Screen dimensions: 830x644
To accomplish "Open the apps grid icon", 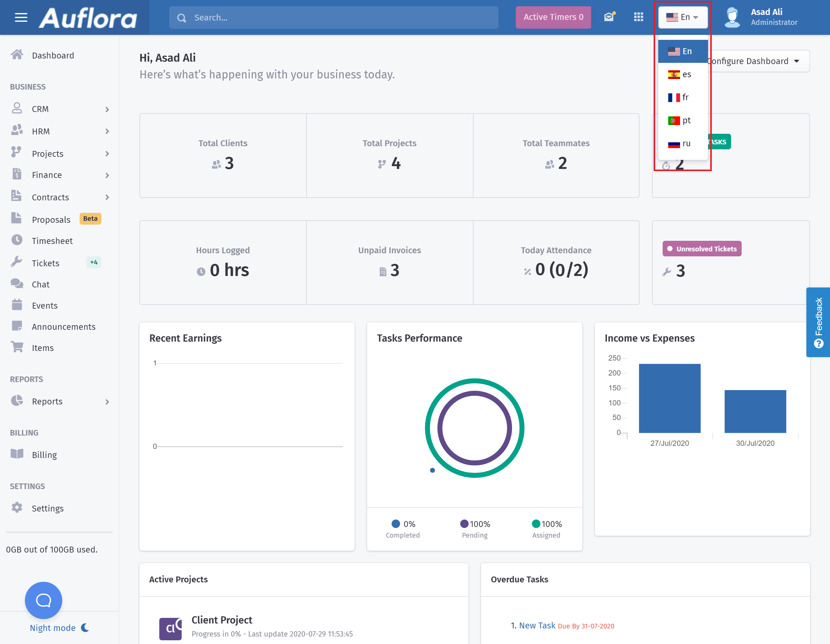I will [638, 17].
